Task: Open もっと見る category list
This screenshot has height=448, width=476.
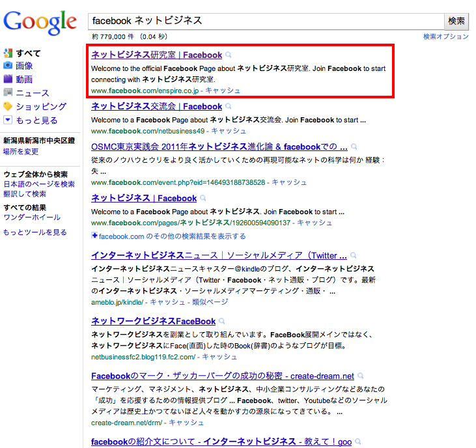Action: 36,120
